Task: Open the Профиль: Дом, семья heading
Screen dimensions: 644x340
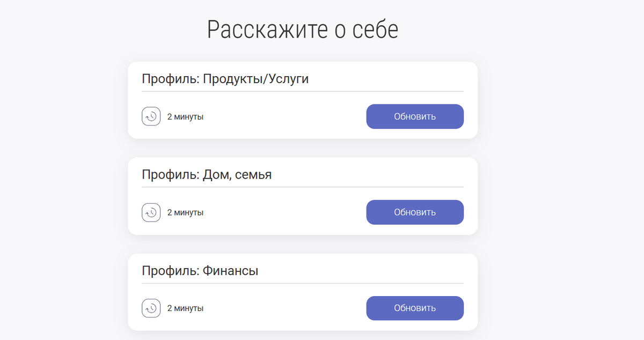Action: tap(207, 174)
